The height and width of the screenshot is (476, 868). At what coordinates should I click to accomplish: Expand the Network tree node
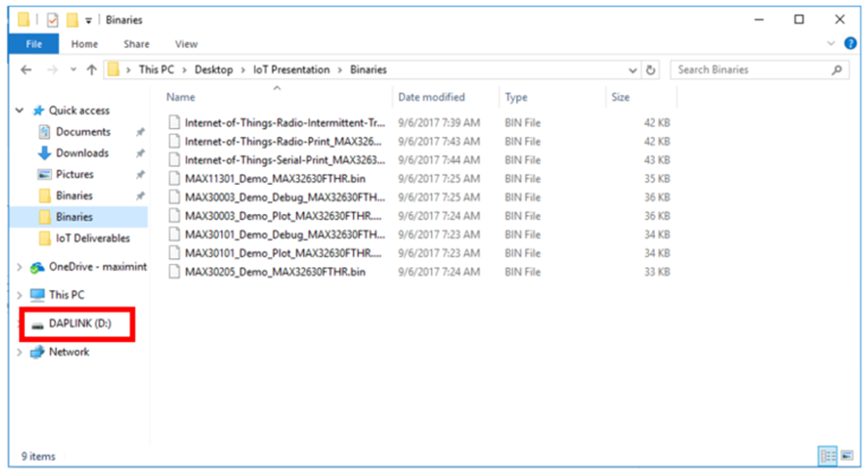click(x=19, y=352)
